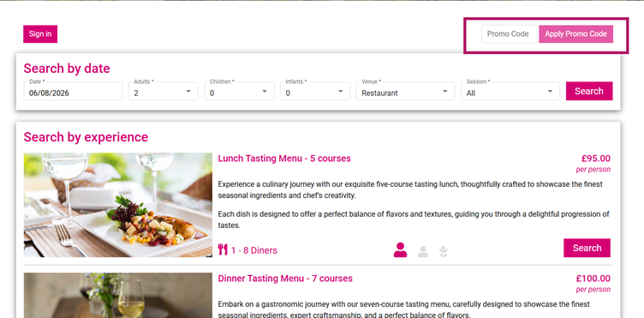Click the 'Search by date' heading
The height and width of the screenshot is (318, 644).
pyautogui.click(x=67, y=69)
